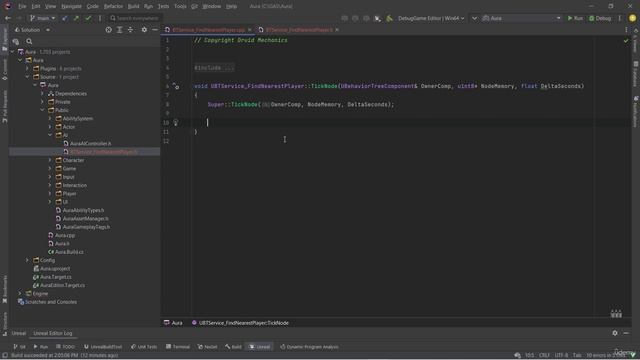Click Expand All icon in Solution panel
Screen dimensions: 640x360
tap(120, 30)
